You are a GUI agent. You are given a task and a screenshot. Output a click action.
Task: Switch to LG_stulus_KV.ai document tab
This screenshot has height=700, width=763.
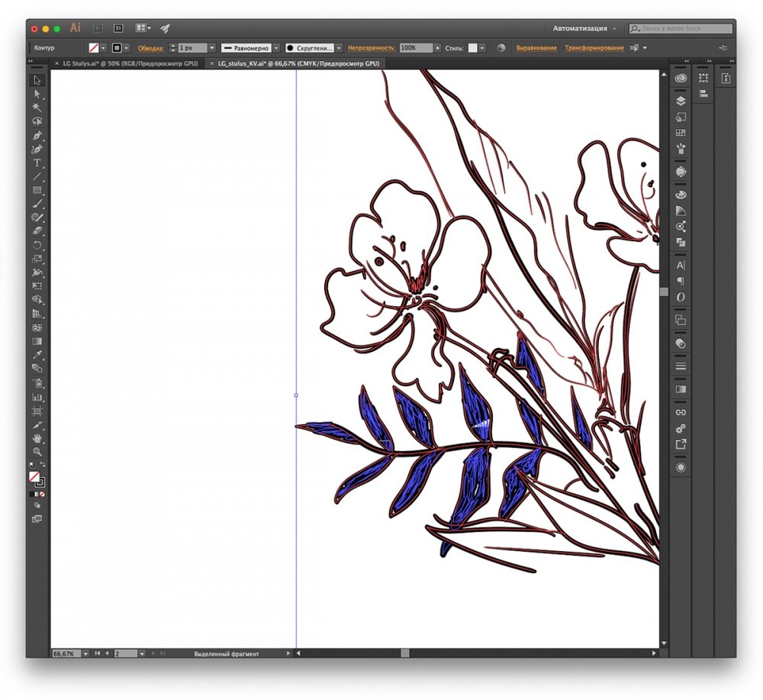click(x=298, y=63)
